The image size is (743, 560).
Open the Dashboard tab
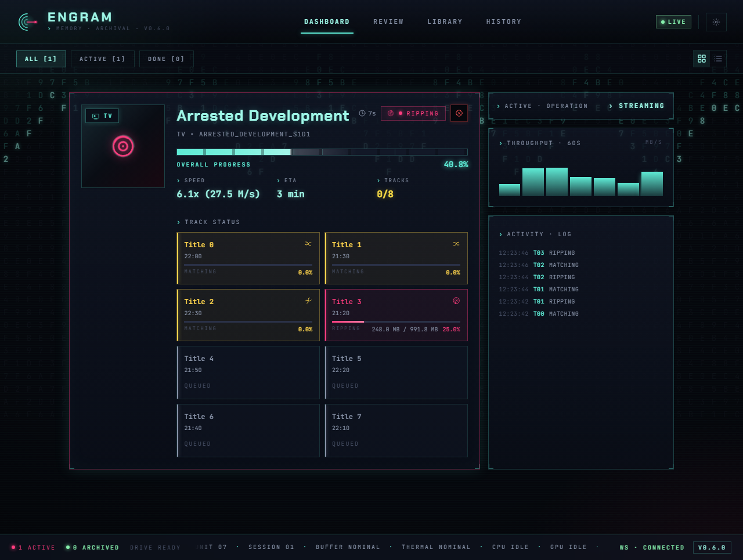point(327,22)
